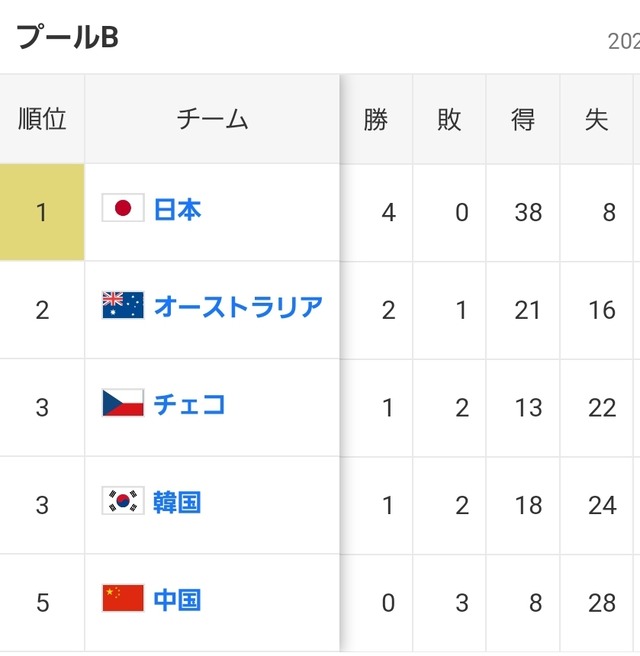
Task: Click the yellow highlighted rank 1 cell
Action: point(42,212)
